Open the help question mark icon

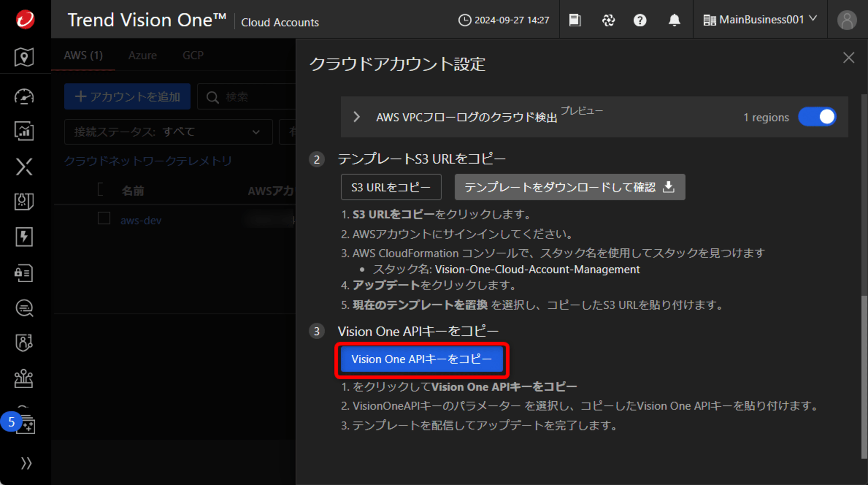(640, 20)
